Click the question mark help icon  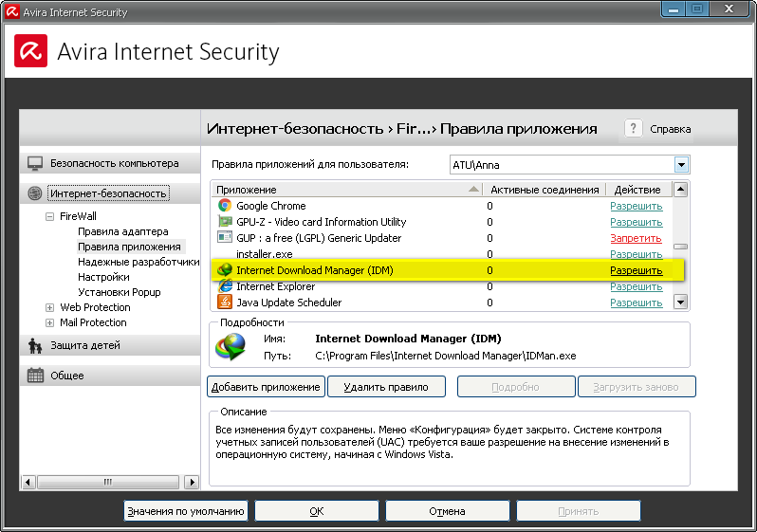pos(634,129)
